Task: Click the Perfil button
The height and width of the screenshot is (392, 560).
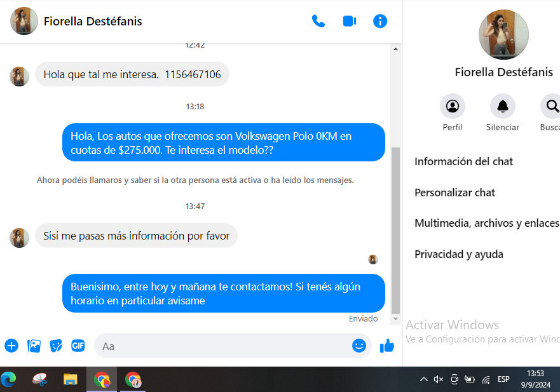Action: coord(452,106)
